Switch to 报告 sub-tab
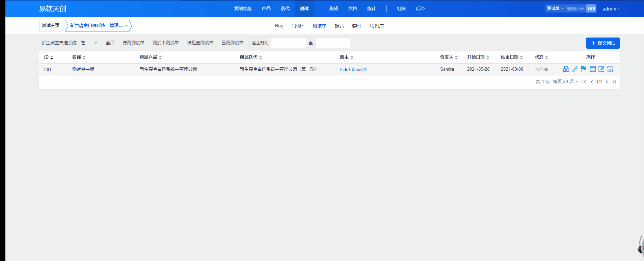This screenshot has height=261, width=644. (339, 26)
